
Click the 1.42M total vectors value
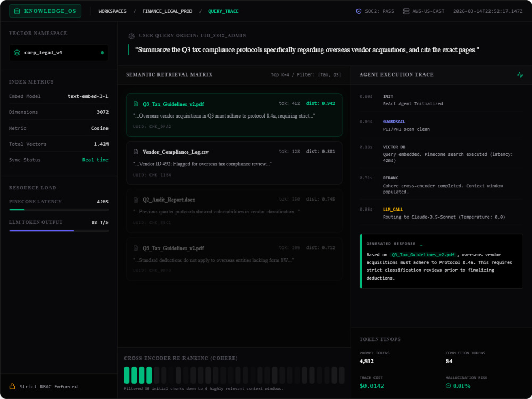point(101,144)
